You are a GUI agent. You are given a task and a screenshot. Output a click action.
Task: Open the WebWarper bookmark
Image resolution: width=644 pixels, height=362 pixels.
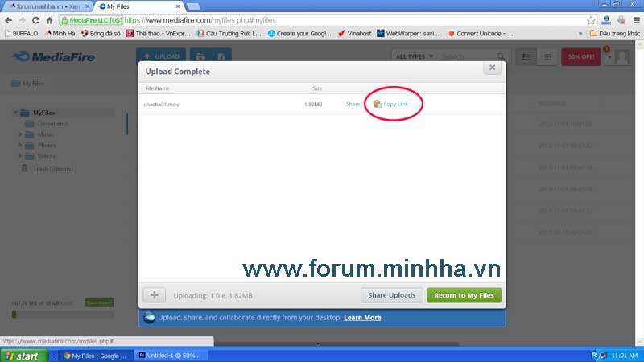tap(408, 33)
